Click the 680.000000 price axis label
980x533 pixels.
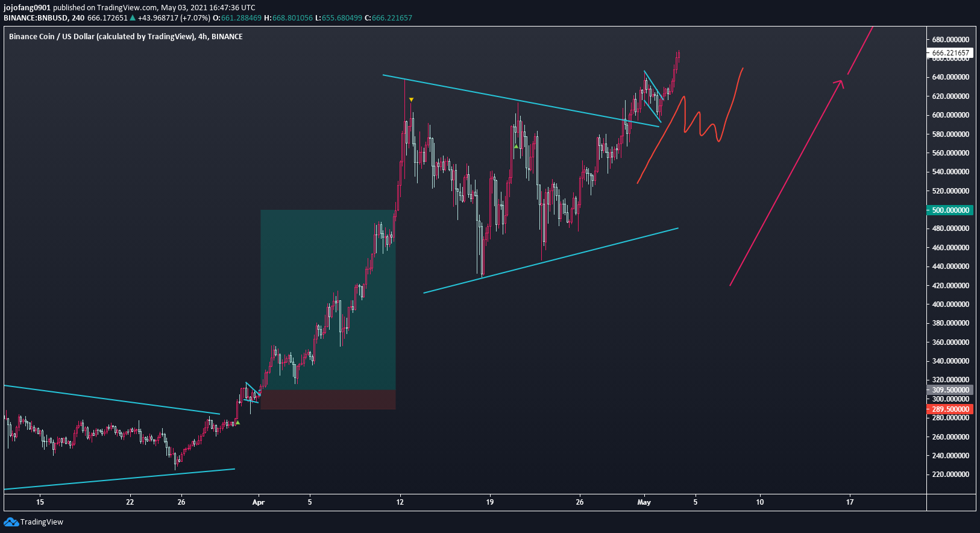pyautogui.click(x=950, y=40)
